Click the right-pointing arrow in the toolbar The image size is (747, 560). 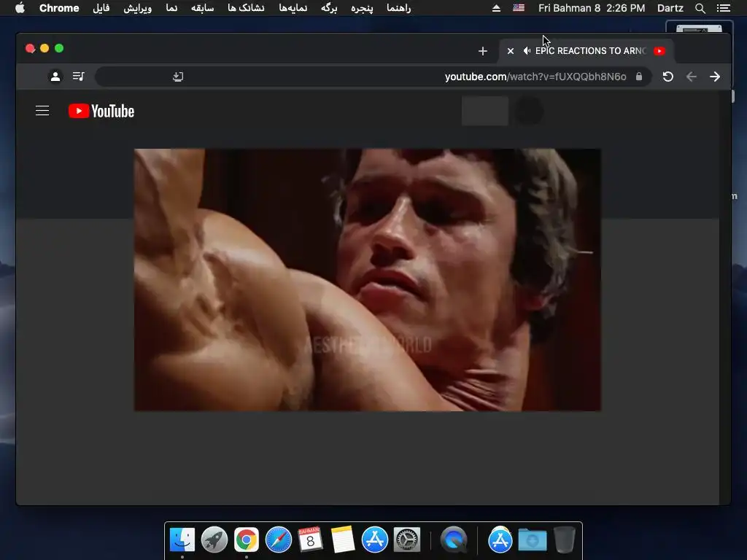(715, 77)
